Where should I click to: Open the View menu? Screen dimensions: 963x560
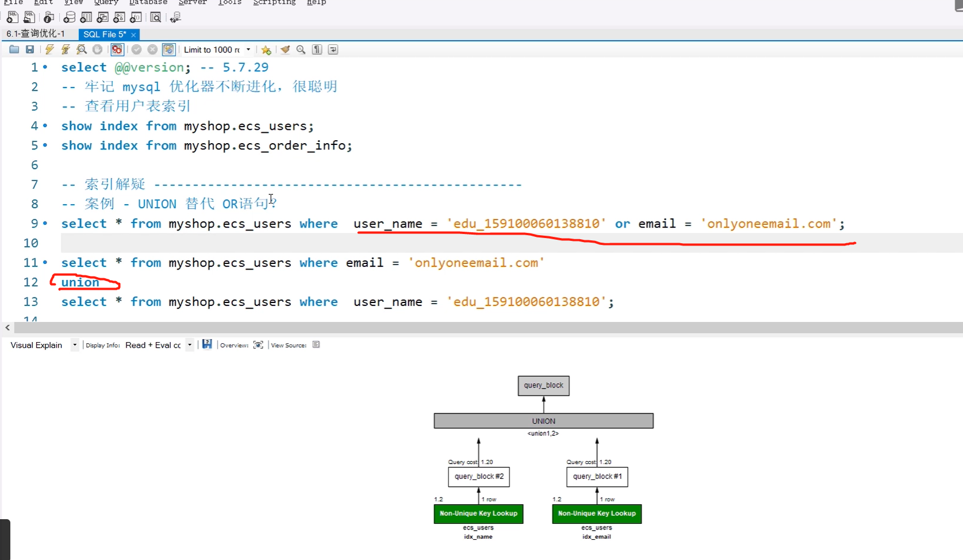[74, 2]
